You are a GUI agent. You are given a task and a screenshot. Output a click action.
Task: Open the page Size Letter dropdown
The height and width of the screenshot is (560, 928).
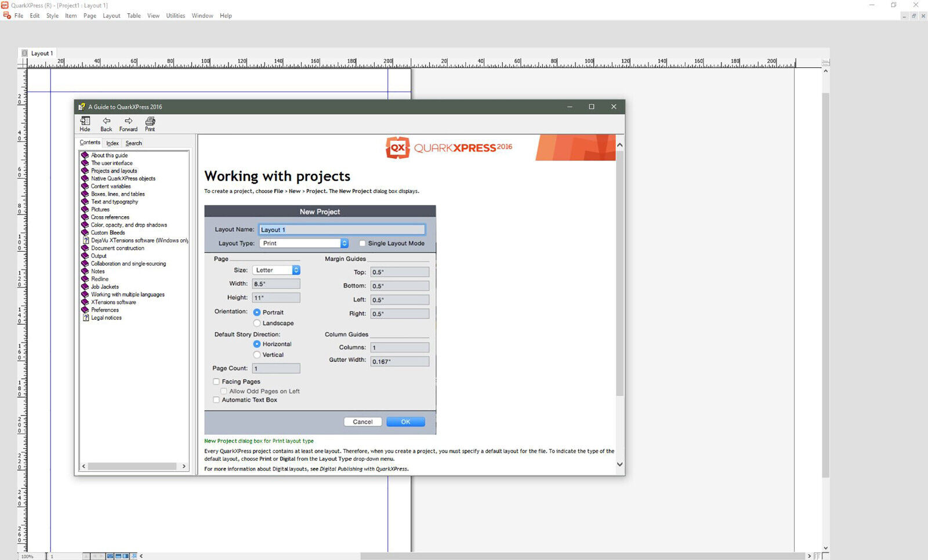pos(276,270)
